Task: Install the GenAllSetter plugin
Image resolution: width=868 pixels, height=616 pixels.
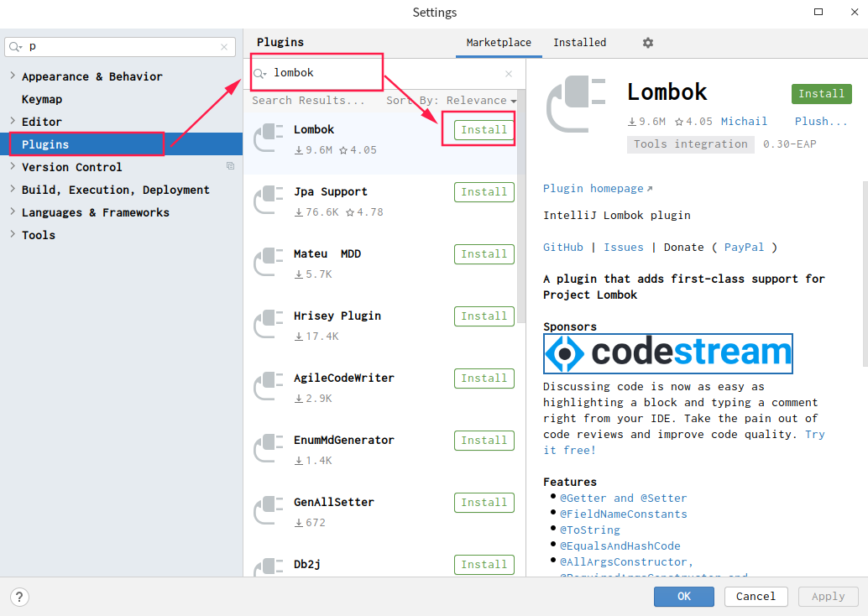Action: [x=484, y=503]
